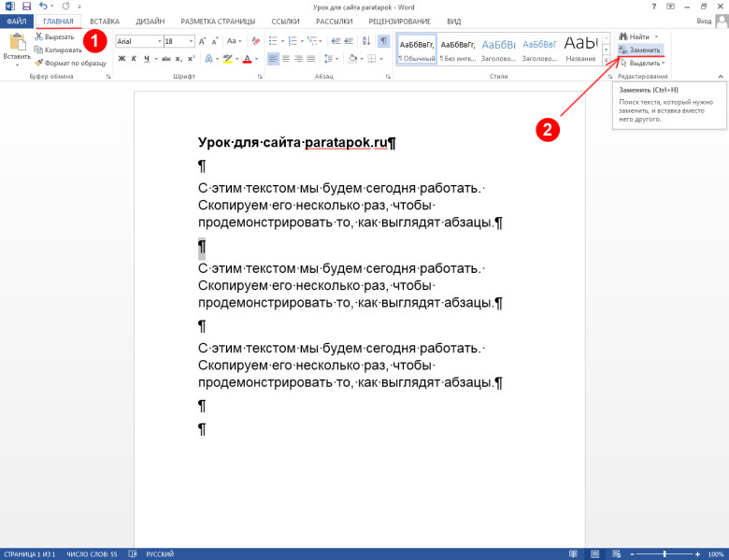Open font dialog launcher in Шрифт group
This screenshot has width=729, height=560.
coord(260,77)
